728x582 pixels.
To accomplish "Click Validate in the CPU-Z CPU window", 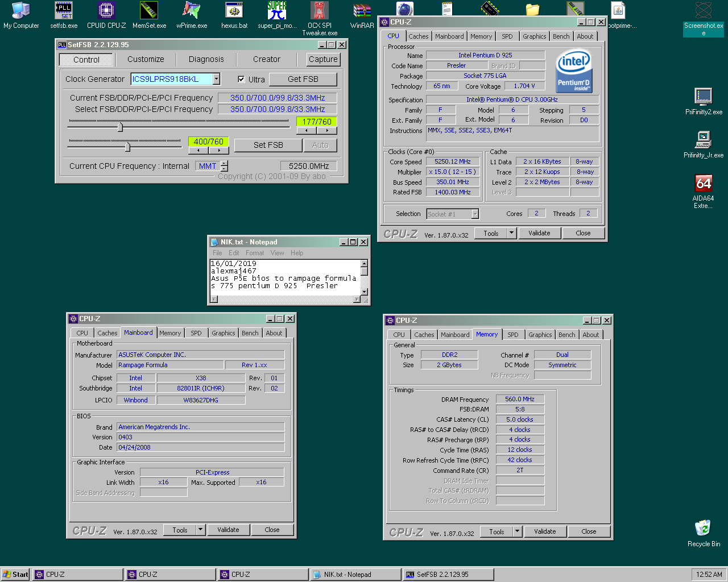I will (539, 233).
